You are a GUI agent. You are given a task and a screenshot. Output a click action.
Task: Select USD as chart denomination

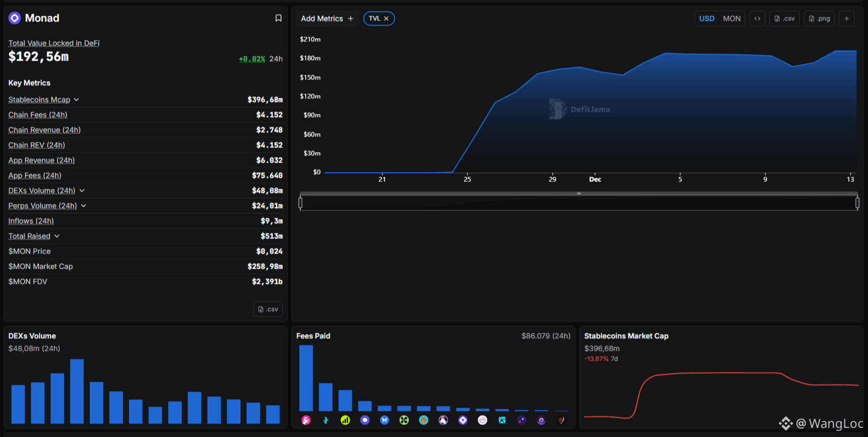tap(707, 19)
